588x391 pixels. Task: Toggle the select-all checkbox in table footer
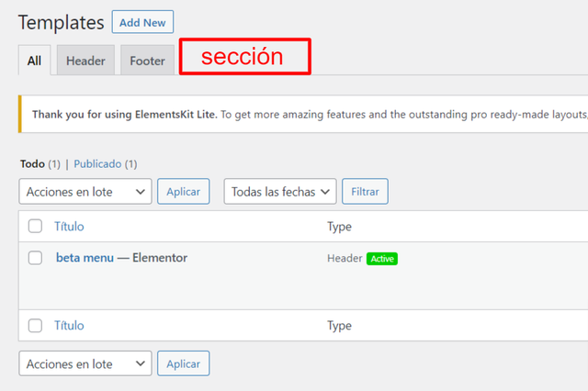[35, 326]
